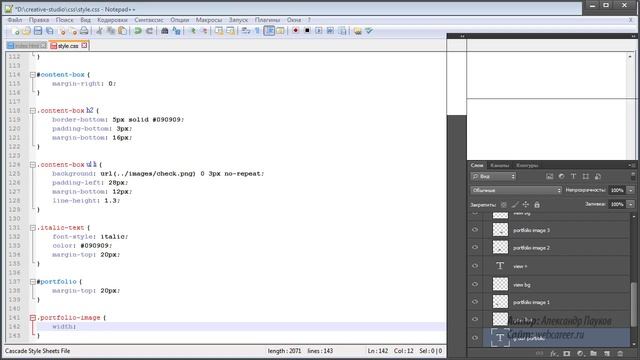Close the style.css tab
Screen dimensions: 640x360
coord(84,45)
